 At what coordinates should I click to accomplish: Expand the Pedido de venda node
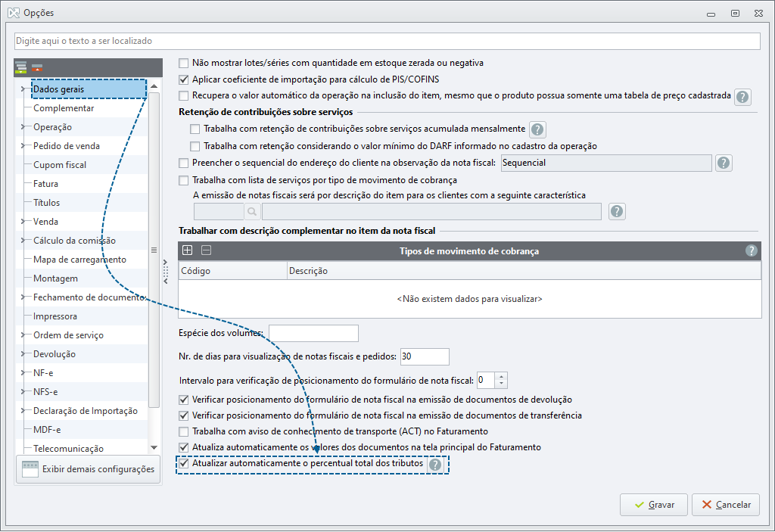(x=23, y=146)
